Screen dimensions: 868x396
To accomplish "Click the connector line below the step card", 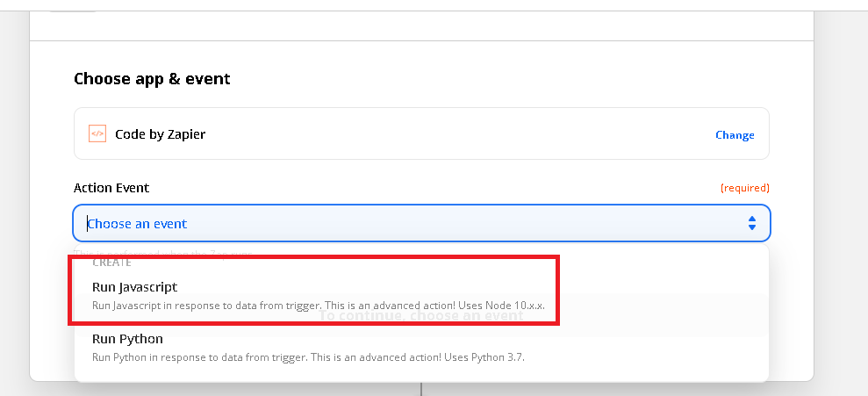I will pos(421,389).
